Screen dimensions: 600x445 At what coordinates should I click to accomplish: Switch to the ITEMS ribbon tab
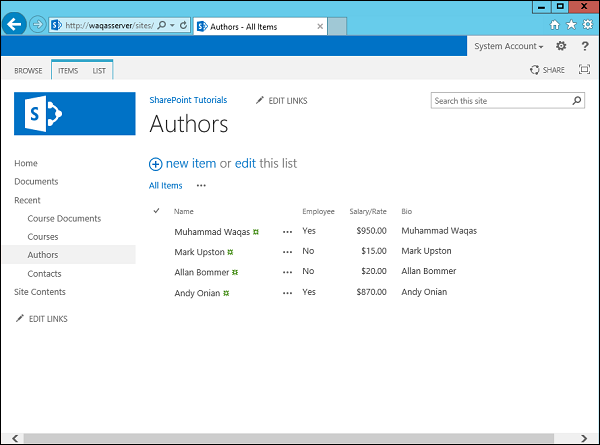coord(67,71)
